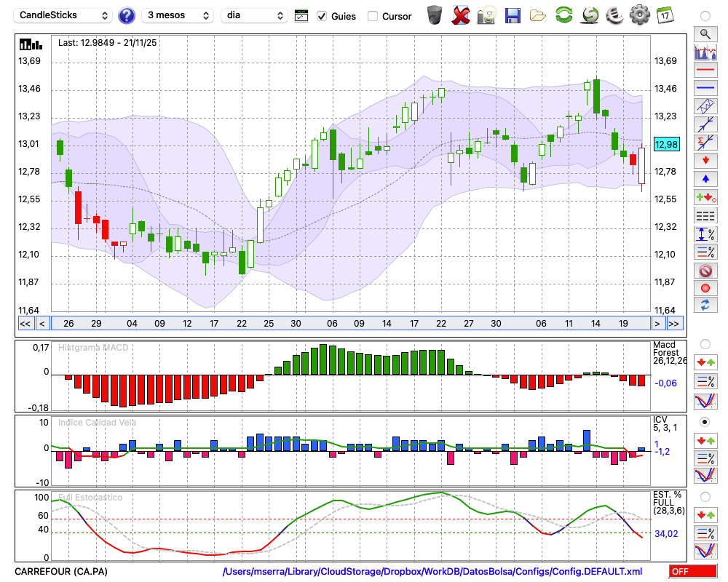Open the gear settings icon
This screenshot has height=582, width=728.
(639, 15)
